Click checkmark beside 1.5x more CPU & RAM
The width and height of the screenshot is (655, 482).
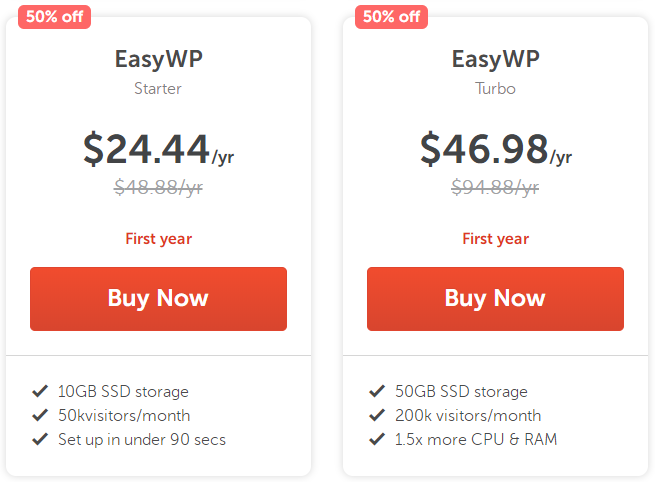(x=377, y=439)
